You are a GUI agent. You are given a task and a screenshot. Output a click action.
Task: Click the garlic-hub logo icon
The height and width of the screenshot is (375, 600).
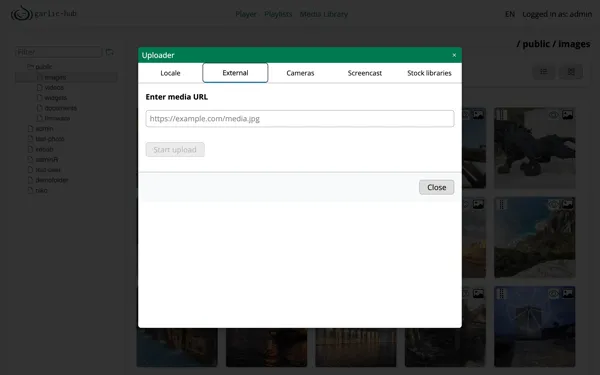point(21,13)
